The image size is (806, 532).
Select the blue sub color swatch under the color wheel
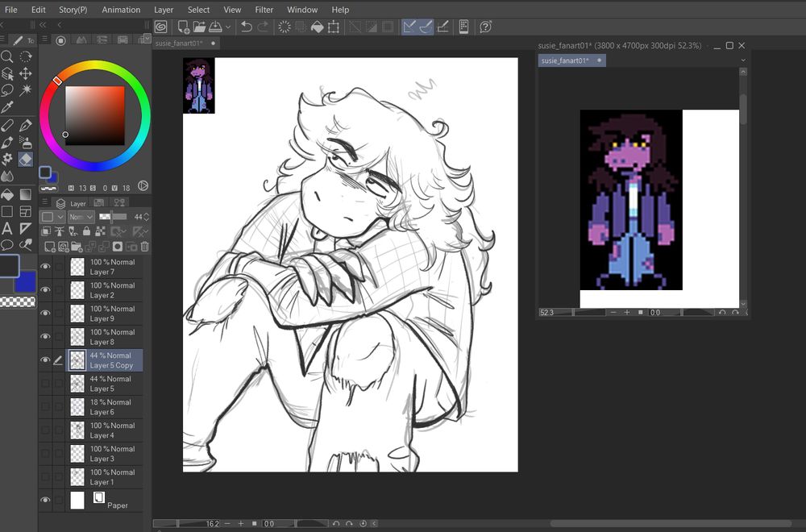tap(52, 178)
